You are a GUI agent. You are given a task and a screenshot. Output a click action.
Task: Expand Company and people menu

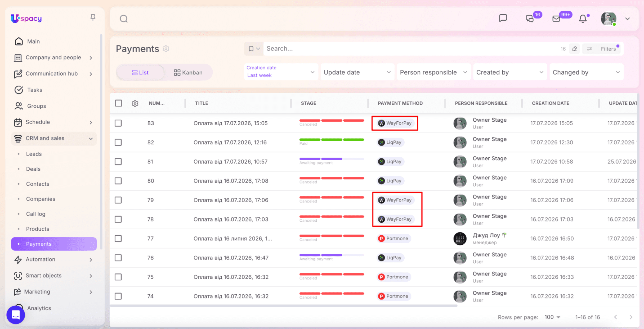[x=54, y=58]
